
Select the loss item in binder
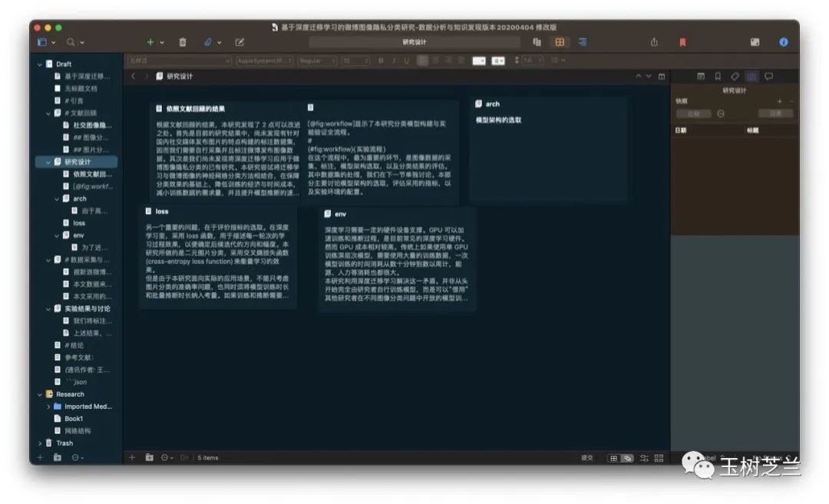click(x=79, y=223)
